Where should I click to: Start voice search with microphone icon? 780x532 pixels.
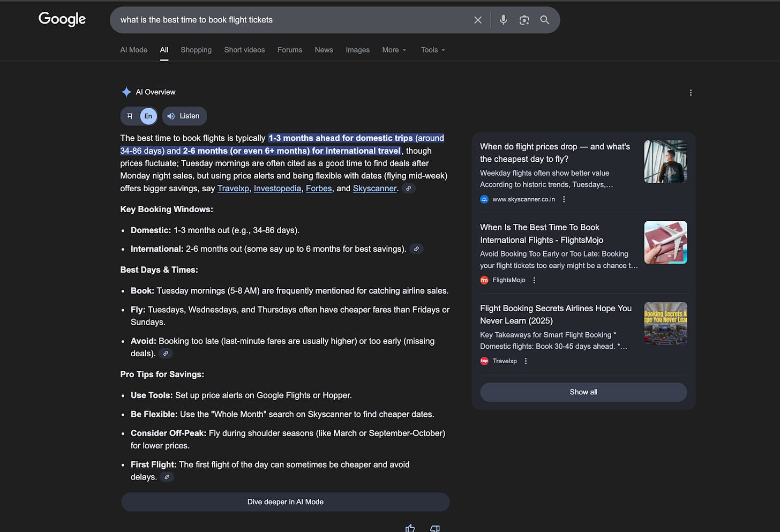(504, 20)
